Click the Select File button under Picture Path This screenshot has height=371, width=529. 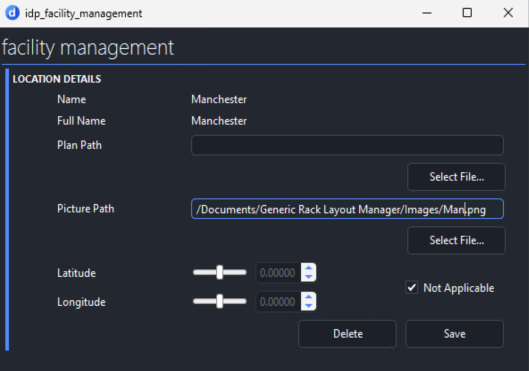coord(456,240)
